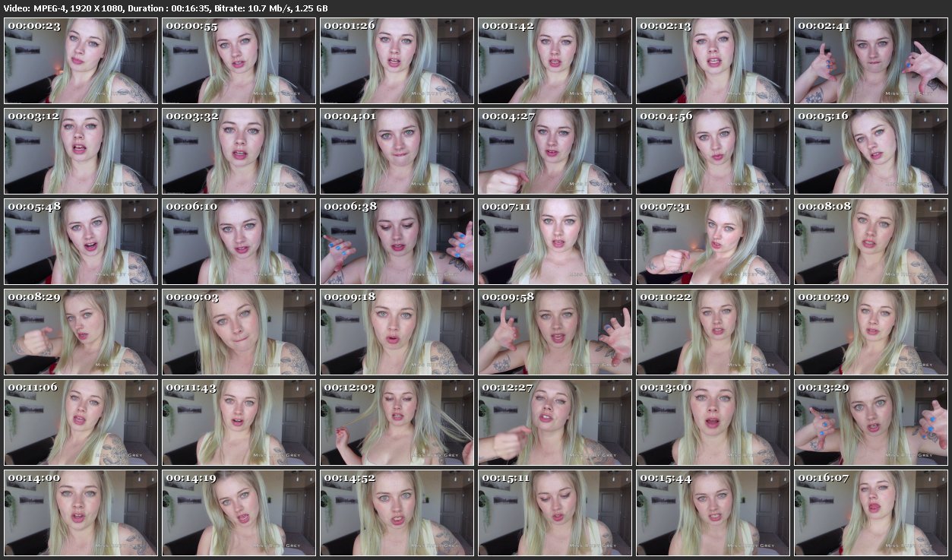Select the 00:02:41 thumbnail
The width and height of the screenshot is (952, 560).
[x=871, y=61]
